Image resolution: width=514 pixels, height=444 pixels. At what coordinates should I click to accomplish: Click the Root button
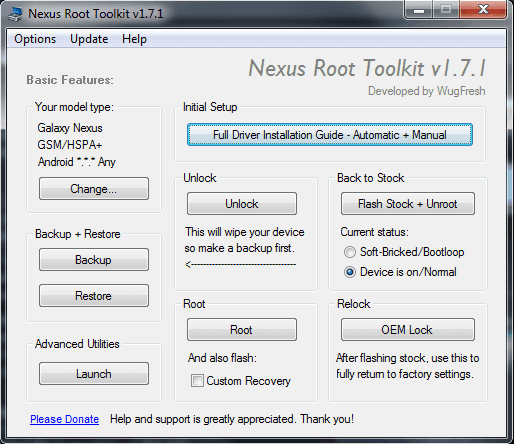(x=242, y=329)
